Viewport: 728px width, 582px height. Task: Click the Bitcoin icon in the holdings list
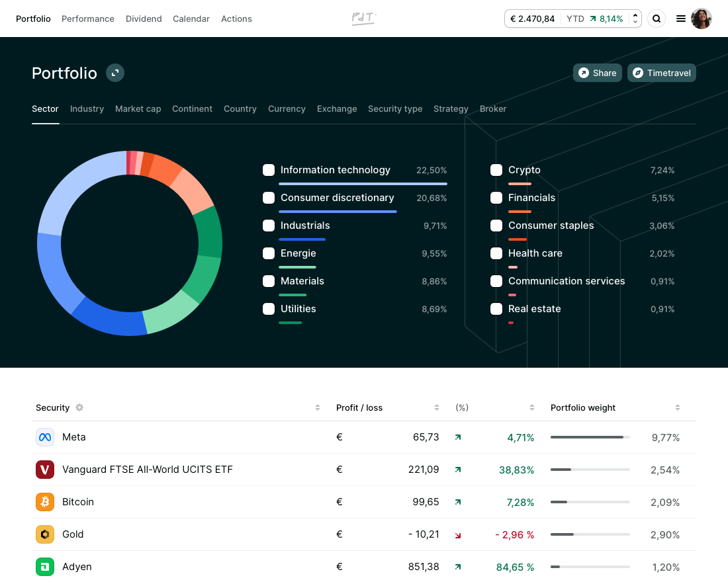[x=44, y=502]
